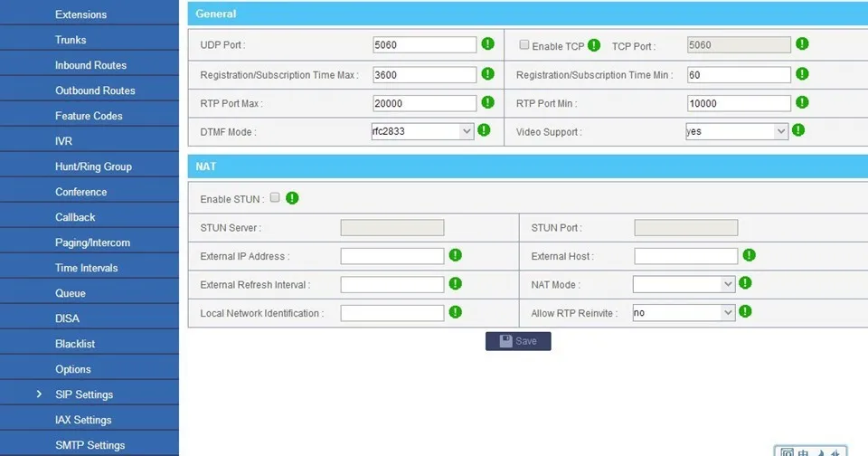The height and width of the screenshot is (456, 868).
Task: Open Queue in the sidebar
Action: 71,293
